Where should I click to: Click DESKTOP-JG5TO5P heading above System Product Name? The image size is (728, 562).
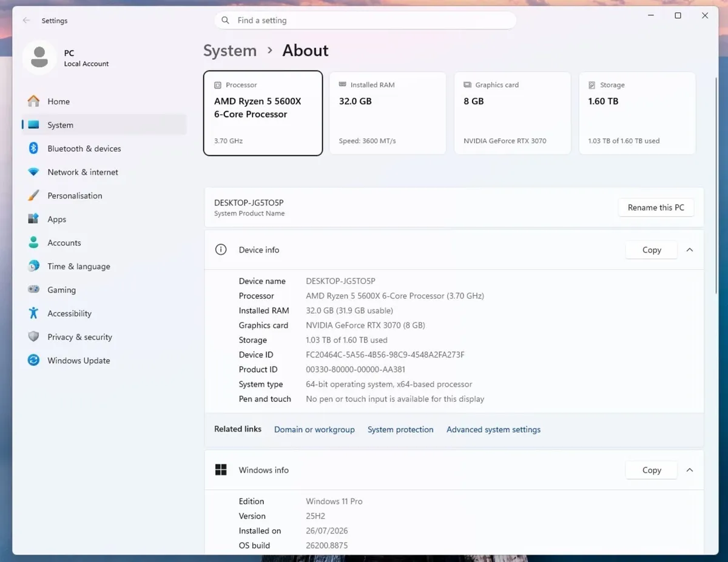pos(249,203)
